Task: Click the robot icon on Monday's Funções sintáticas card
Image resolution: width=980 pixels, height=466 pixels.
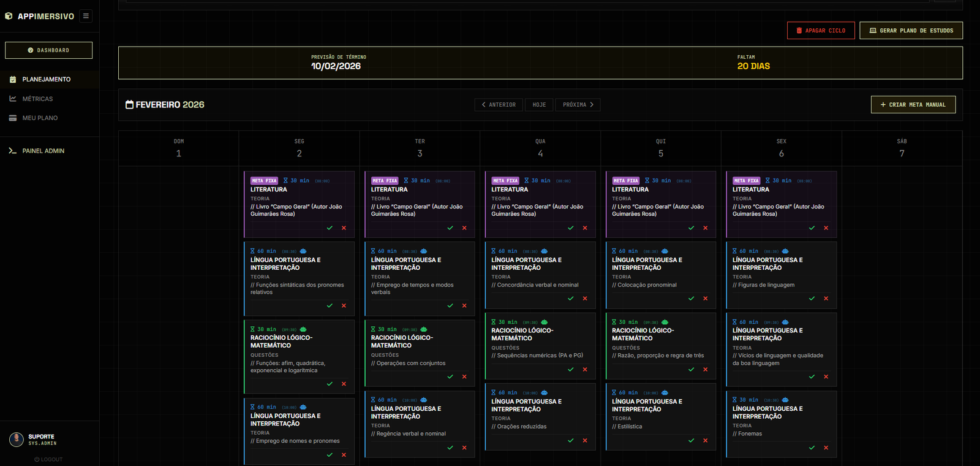Action: (x=303, y=251)
